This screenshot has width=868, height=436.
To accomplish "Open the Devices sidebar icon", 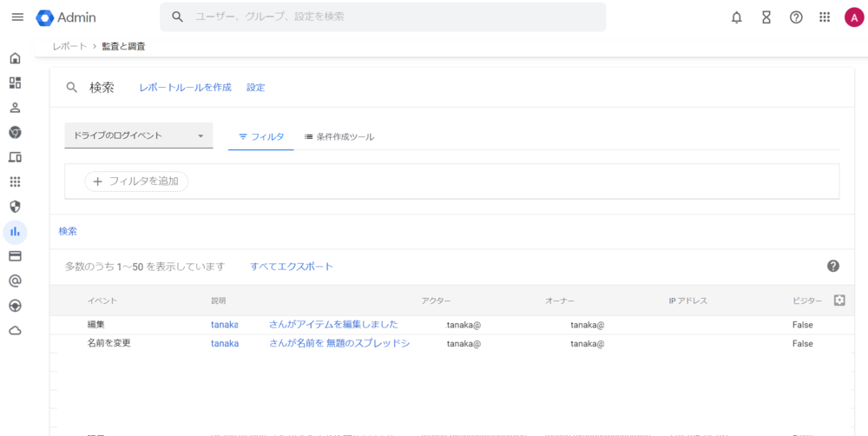I will 15,157.
